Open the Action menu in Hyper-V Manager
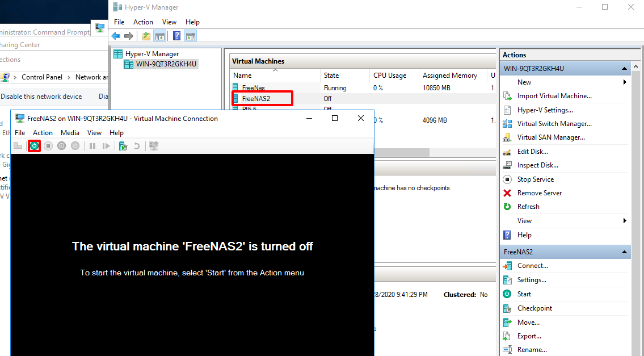The width and height of the screenshot is (644, 356). 143,22
